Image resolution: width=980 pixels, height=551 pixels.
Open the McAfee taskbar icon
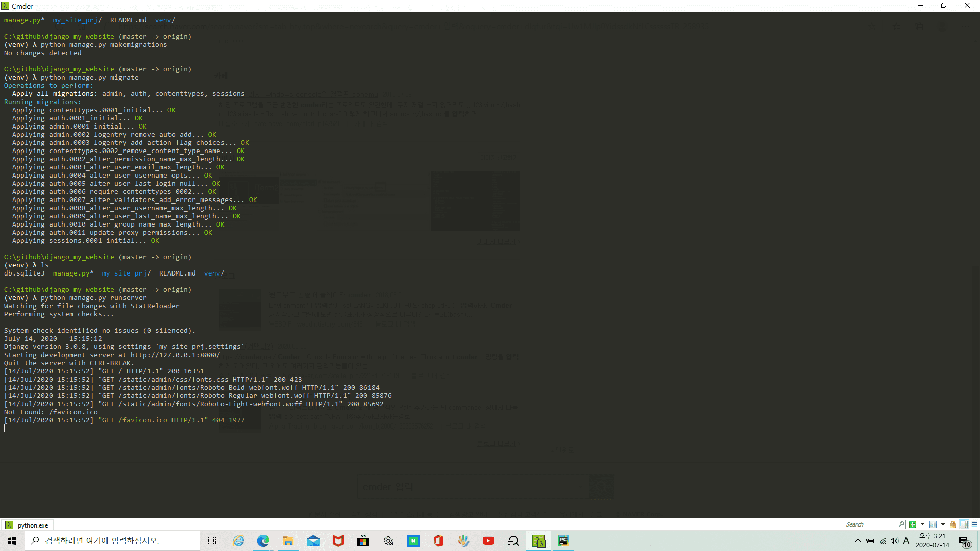[x=338, y=541]
